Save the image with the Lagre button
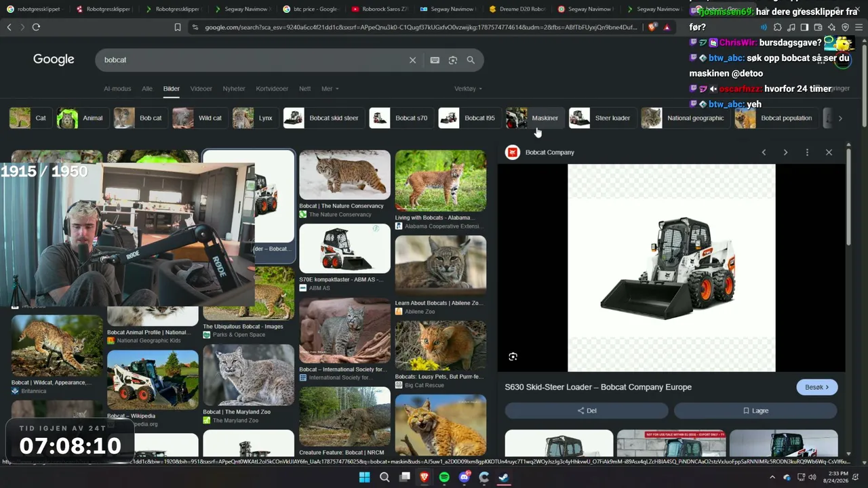Image resolution: width=868 pixels, height=488 pixels. click(755, 411)
